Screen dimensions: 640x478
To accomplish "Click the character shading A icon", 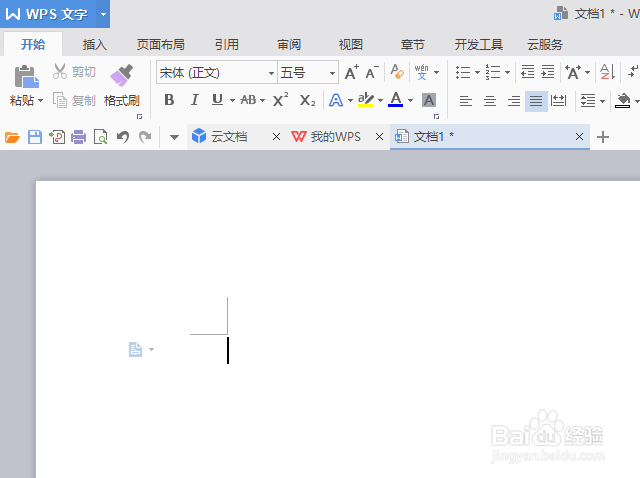I will click(429, 100).
